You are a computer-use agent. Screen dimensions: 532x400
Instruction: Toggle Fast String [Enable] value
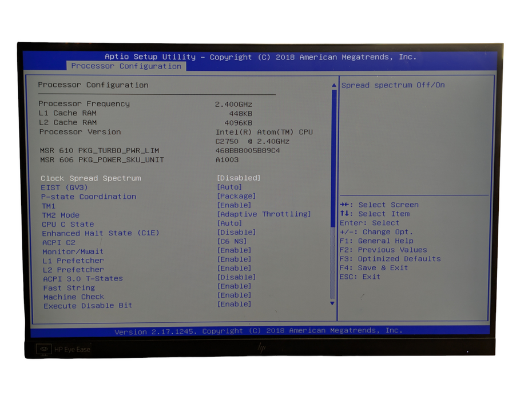pyautogui.click(x=234, y=286)
